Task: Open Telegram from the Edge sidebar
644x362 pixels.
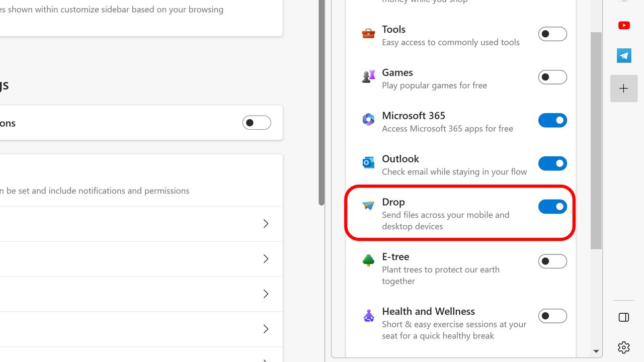Action: (x=624, y=55)
